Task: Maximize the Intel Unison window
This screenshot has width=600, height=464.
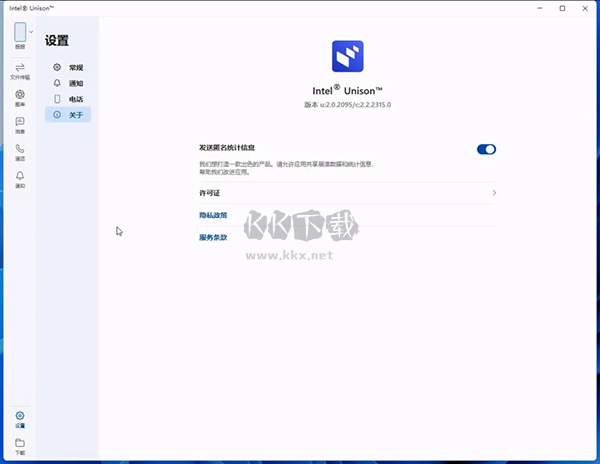Action: (562, 8)
